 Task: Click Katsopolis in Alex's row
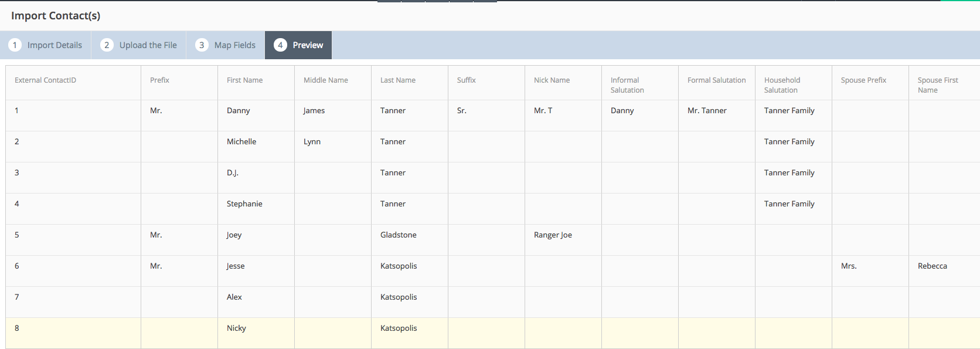coord(399,297)
